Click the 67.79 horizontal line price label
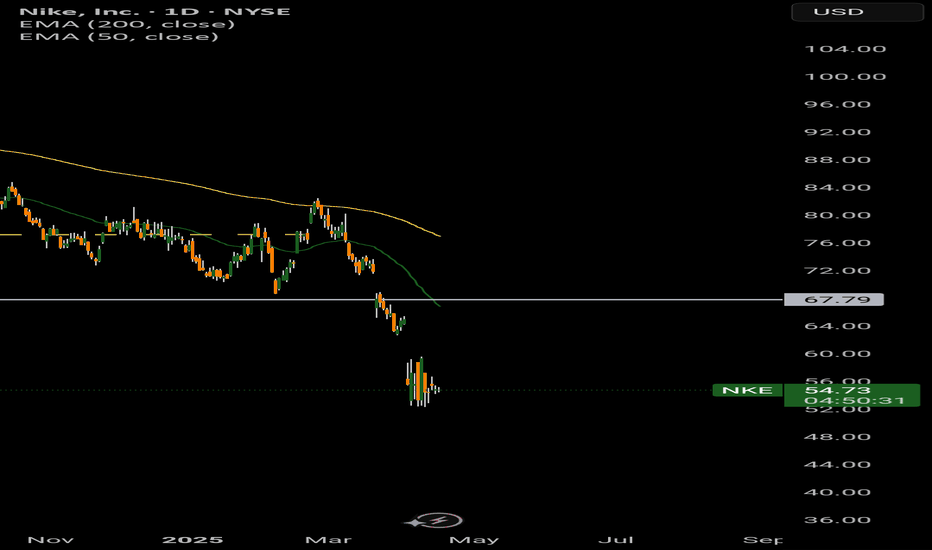 [x=834, y=300]
